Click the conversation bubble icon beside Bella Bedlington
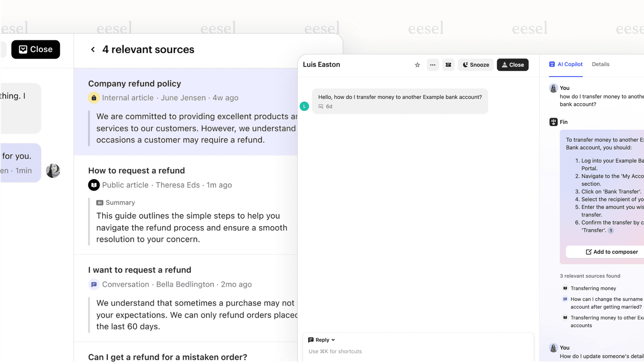Viewport: 644px width, 362px height. (94, 284)
